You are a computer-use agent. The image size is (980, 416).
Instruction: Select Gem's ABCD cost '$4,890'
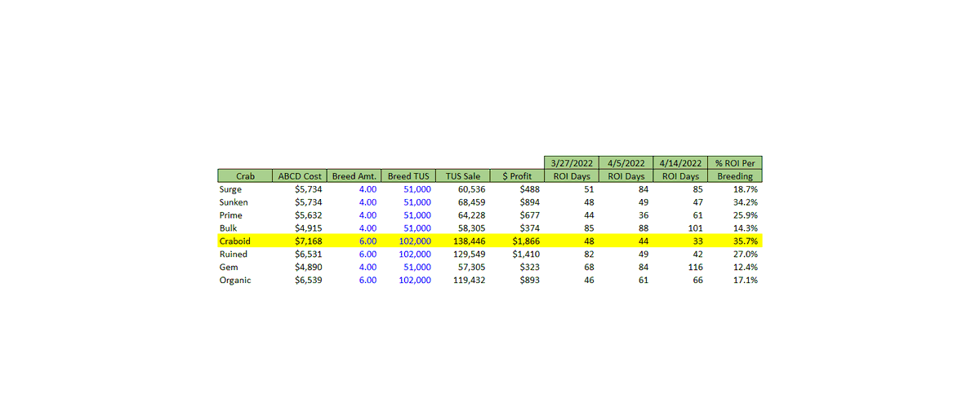coord(309,268)
